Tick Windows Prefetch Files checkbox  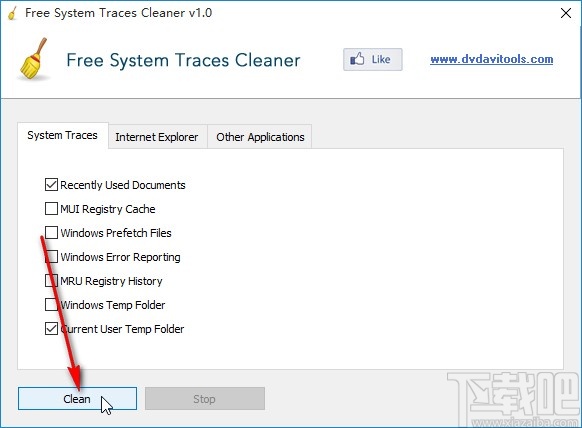click(x=51, y=233)
